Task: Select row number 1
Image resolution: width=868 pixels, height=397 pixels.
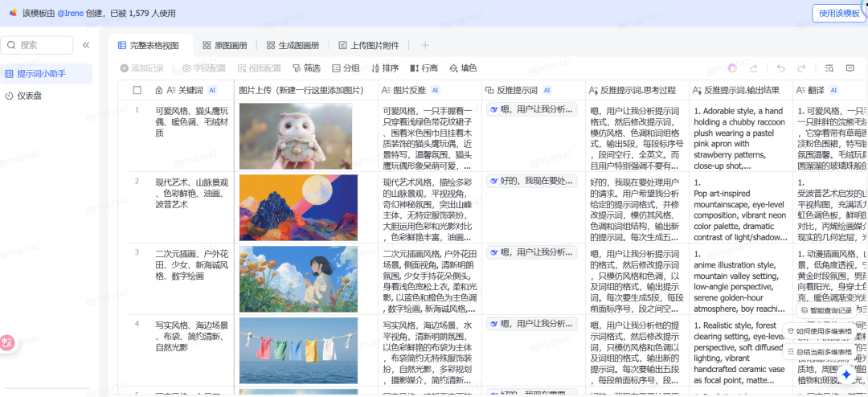Action: 137,109
